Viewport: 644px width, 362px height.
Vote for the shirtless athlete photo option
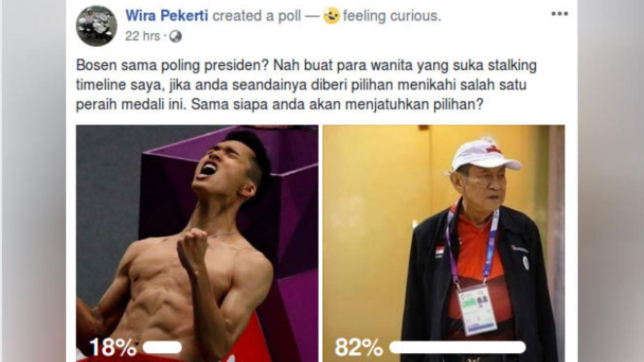[197, 243]
